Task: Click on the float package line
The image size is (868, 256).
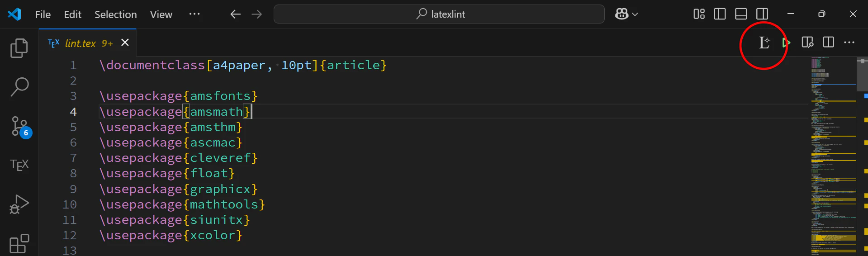Action: click(x=167, y=173)
